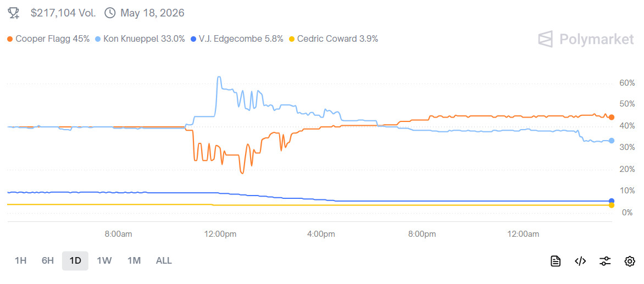The image size is (644, 284).
Task: Show the 1M time range
Action: pyautogui.click(x=134, y=260)
